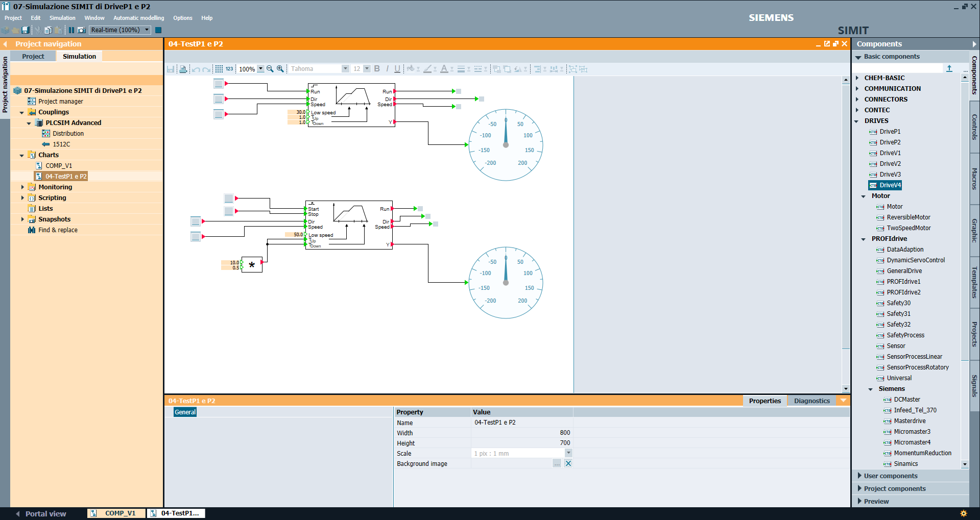Image resolution: width=980 pixels, height=520 pixels.
Task: Toggle bold text formatting
Action: coord(377,68)
